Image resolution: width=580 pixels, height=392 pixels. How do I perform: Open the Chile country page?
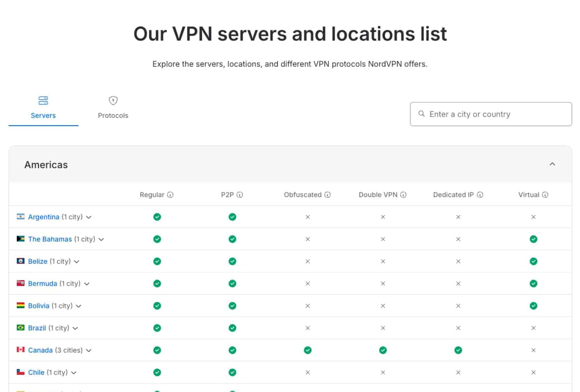[x=37, y=372]
